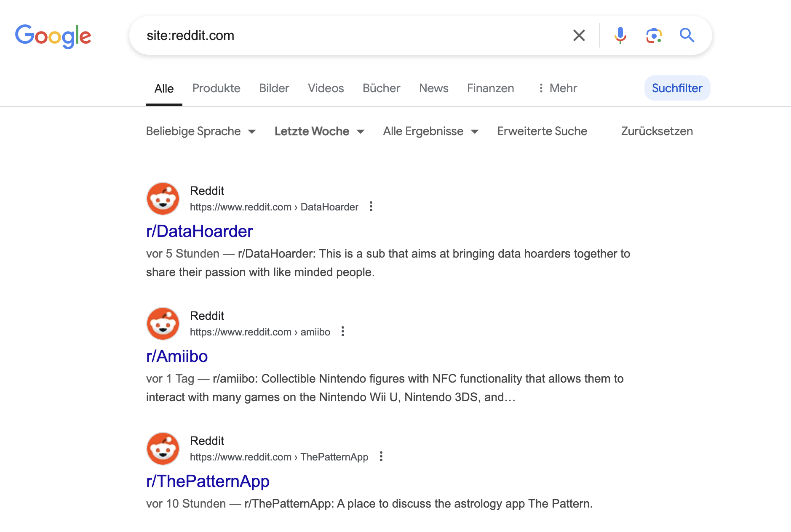
Task: Open Google Lens image search
Action: point(654,35)
